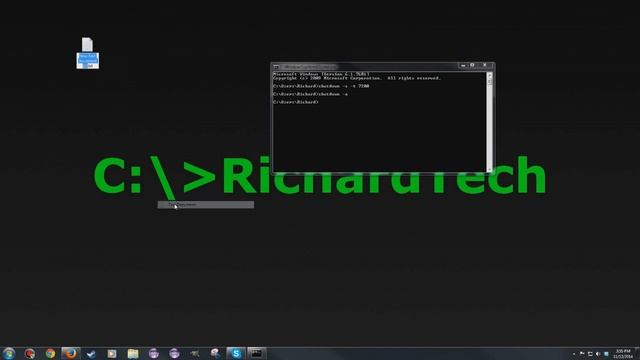The image size is (640, 360).
Task: Open network status tray icon
Action: pyautogui.click(x=590, y=354)
